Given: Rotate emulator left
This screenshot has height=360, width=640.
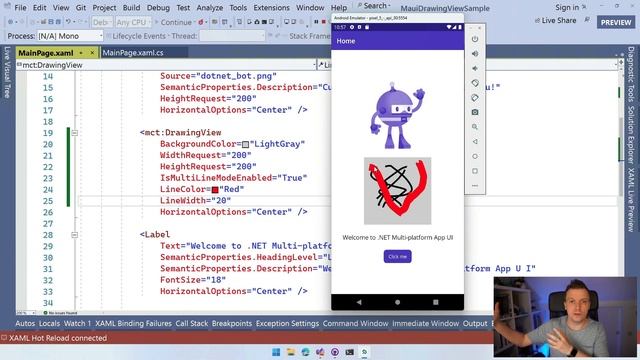Looking at the screenshot, I should 475,83.
